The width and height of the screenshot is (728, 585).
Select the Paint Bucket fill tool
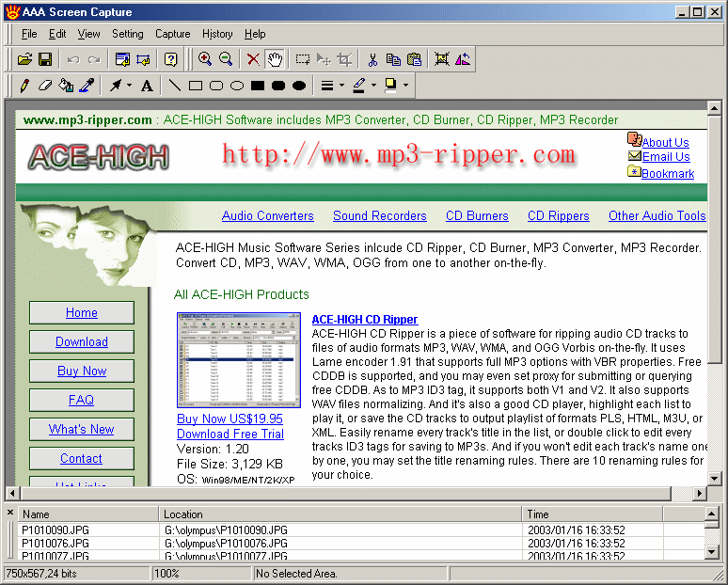[x=66, y=86]
